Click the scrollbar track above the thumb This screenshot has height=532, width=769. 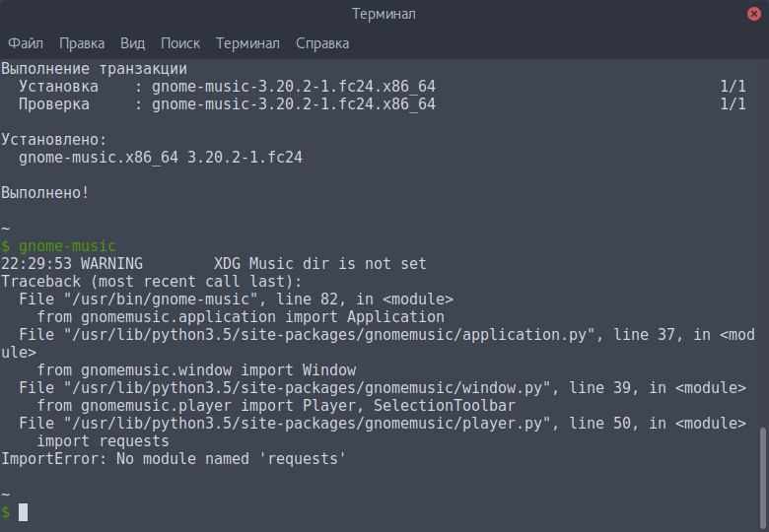[762, 246]
